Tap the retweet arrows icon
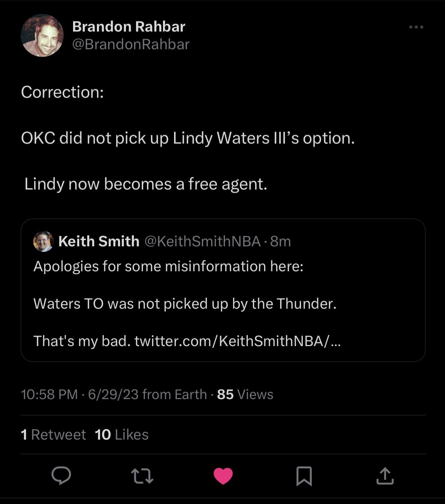The image size is (445, 504). (142, 476)
